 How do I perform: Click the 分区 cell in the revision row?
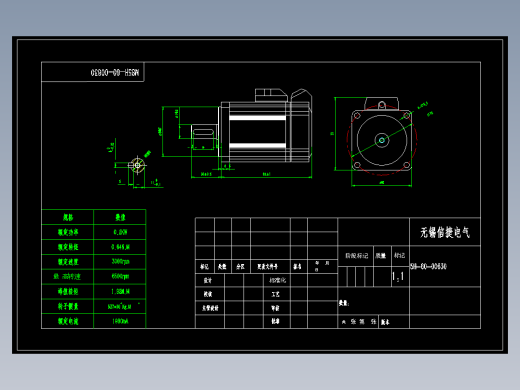point(240,267)
